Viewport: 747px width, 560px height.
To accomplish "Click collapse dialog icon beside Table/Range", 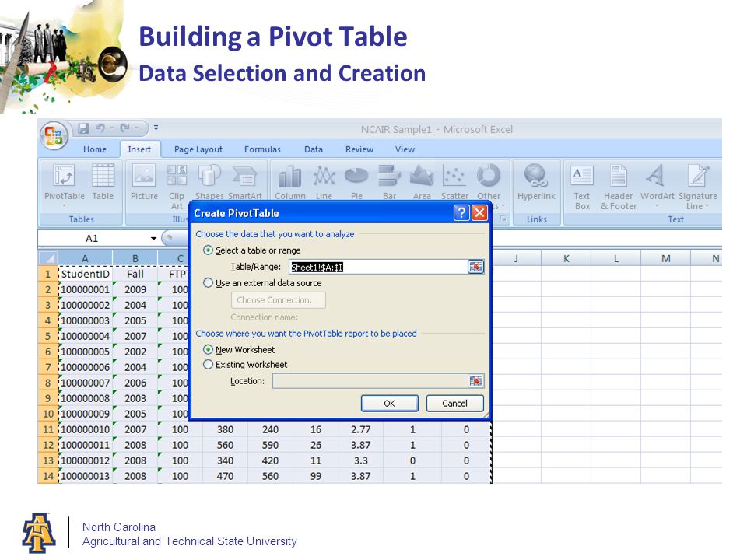I will pyautogui.click(x=475, y=267).
